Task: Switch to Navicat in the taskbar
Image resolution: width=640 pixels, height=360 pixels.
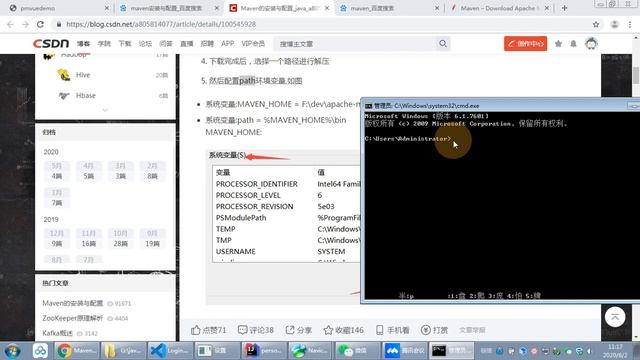Action: click(x=310, y=351)
